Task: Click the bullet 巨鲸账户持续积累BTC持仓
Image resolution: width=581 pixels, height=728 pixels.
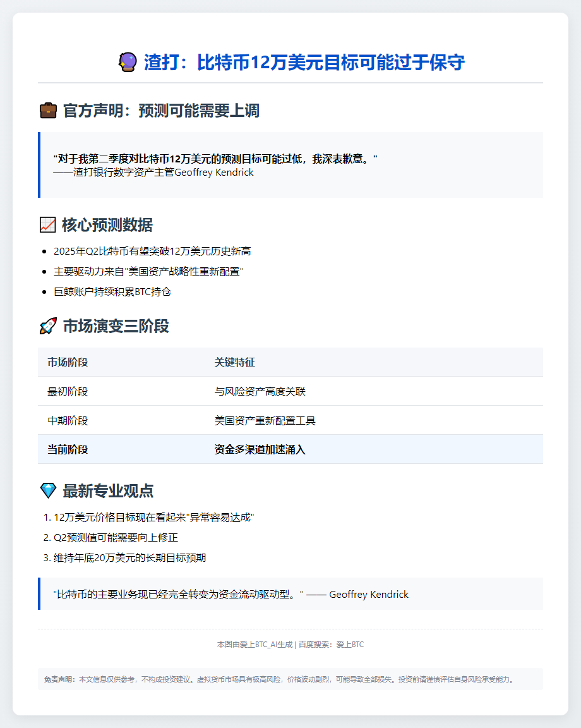Action: [112, 291]
